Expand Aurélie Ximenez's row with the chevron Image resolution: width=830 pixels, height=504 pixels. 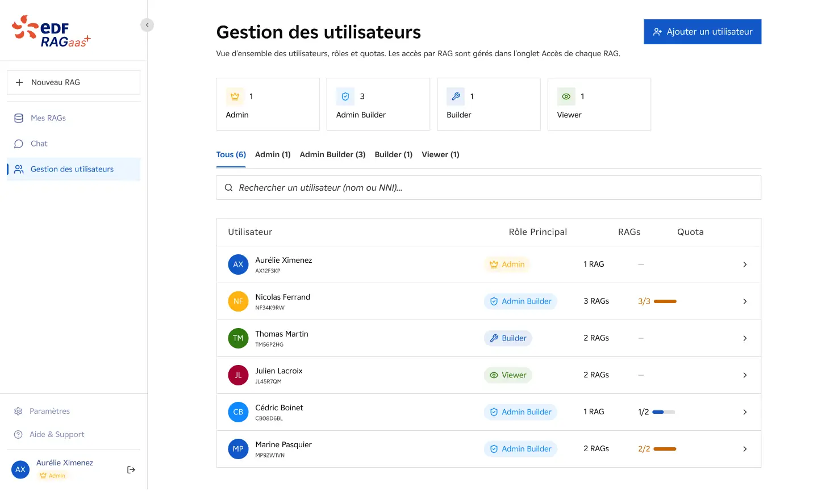click(x=745, y=264)
